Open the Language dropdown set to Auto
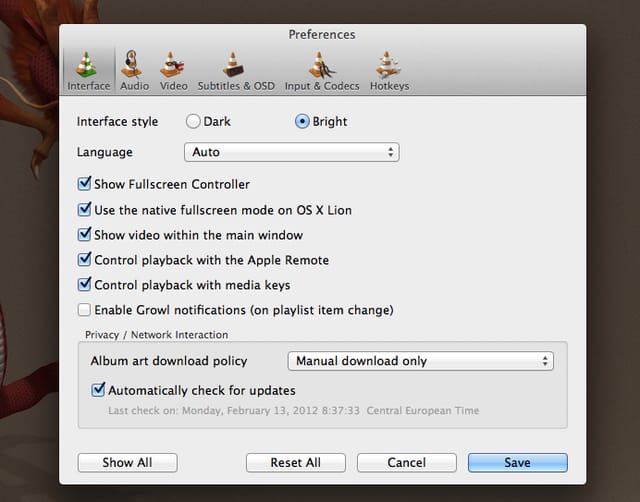 tap(291, 152)
